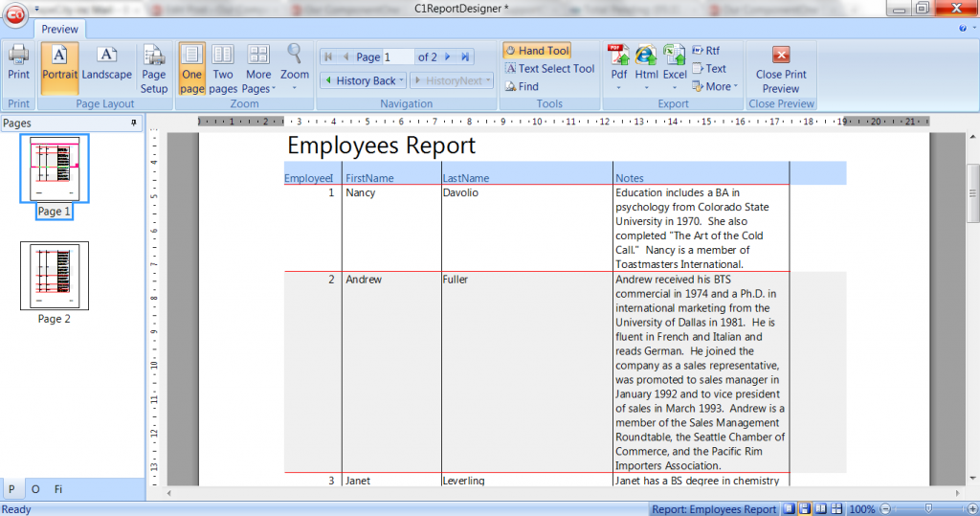Click the "Davolio" cell
Screen dimensions: 980x516
point(460,192)
